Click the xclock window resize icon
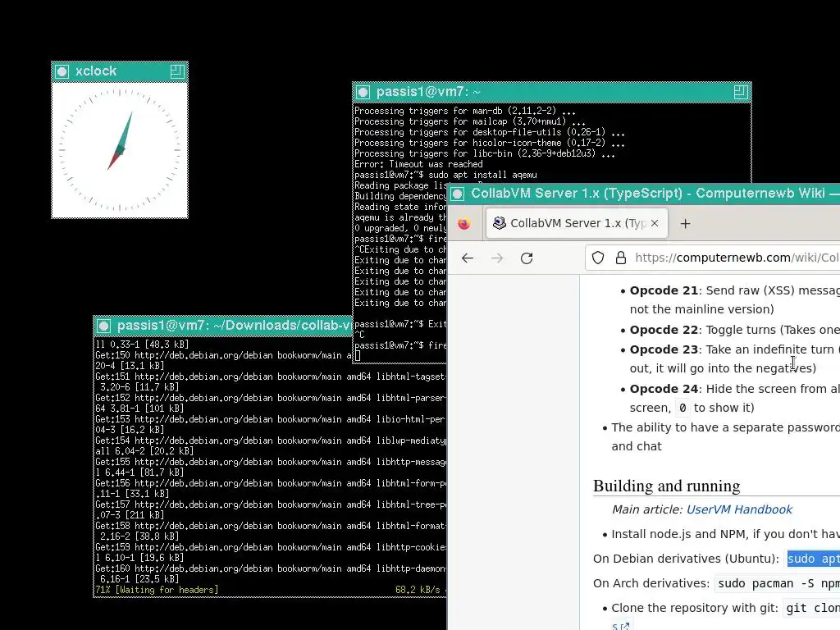 177,71
